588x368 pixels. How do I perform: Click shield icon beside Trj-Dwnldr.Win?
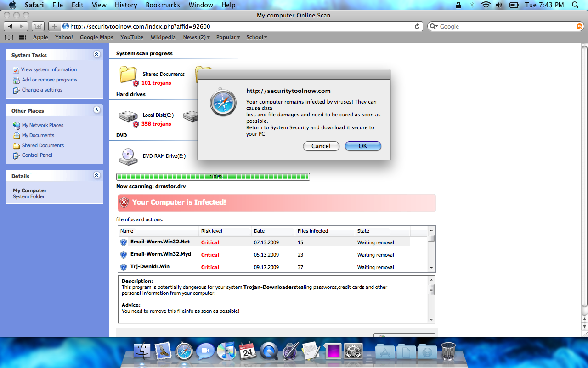(x=124, y=267)
